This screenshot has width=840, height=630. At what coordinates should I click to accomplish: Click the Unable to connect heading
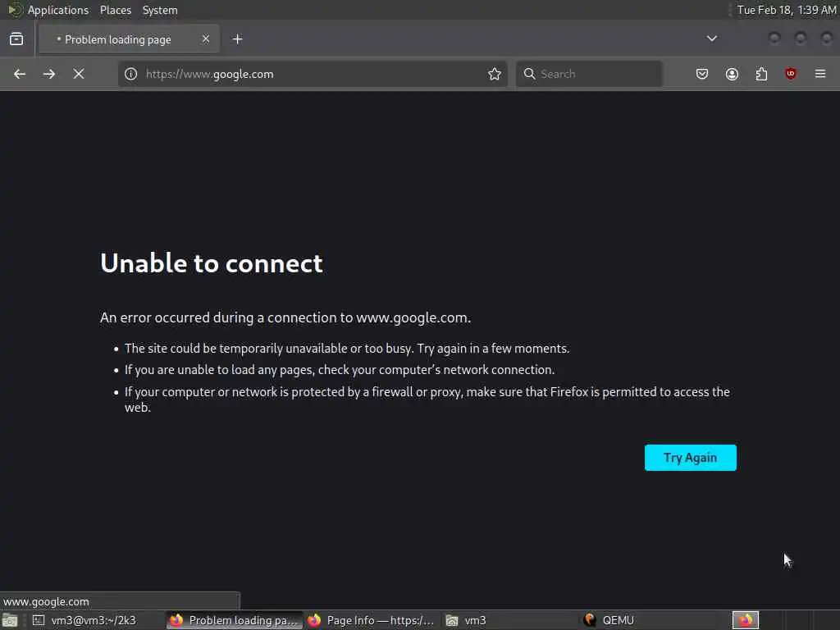tap(212, 263)
